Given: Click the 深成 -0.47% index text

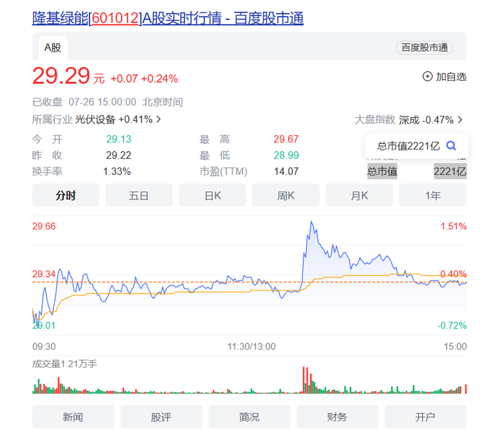Looking at the screenshot, I should point(426,119).
